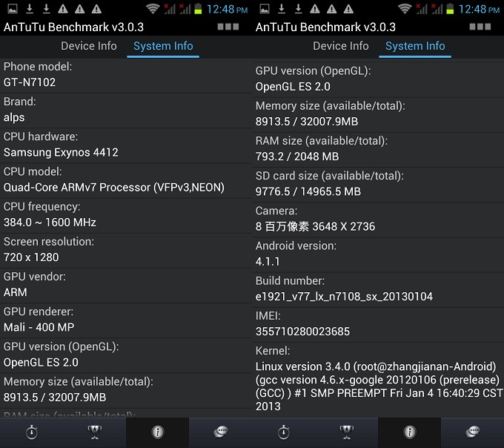Open the stopwatch test icon in left screenshot
Screen dimensions: 504x448
(x=31, y=432)
